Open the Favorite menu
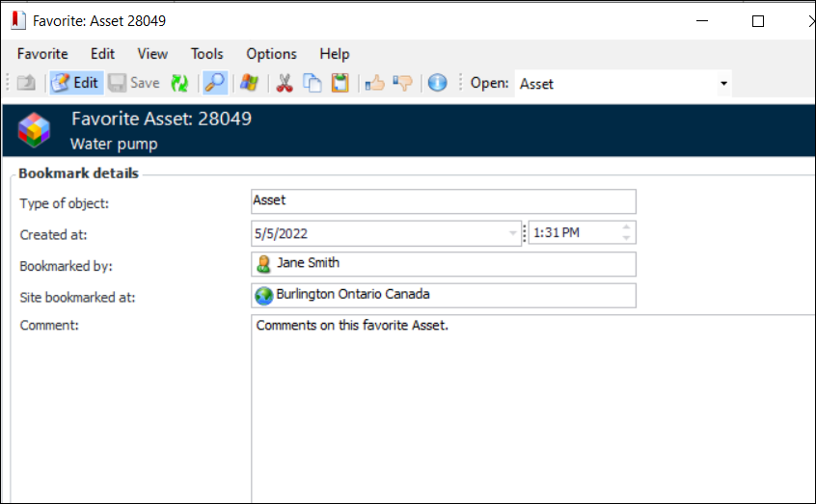Image resolution: width=816 pixels, height=504 pixels. pyautogui.click(x=42, y=54)
